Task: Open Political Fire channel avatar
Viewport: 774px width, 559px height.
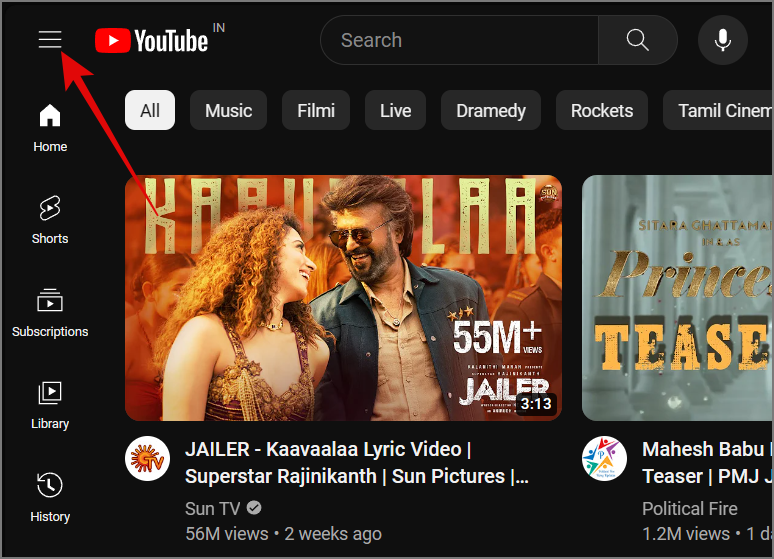Action: pyautogui.click(x=604, y=458)
